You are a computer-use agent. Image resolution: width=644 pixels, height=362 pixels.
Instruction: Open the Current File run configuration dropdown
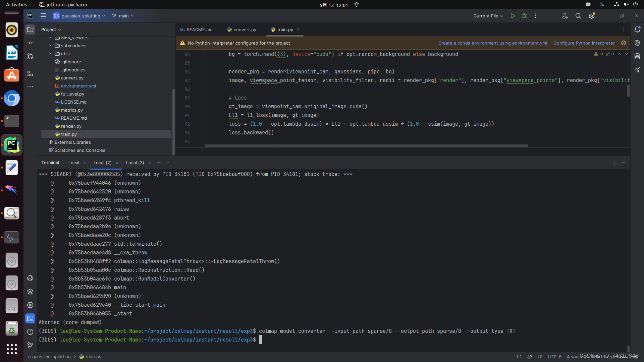click(488, 16)
